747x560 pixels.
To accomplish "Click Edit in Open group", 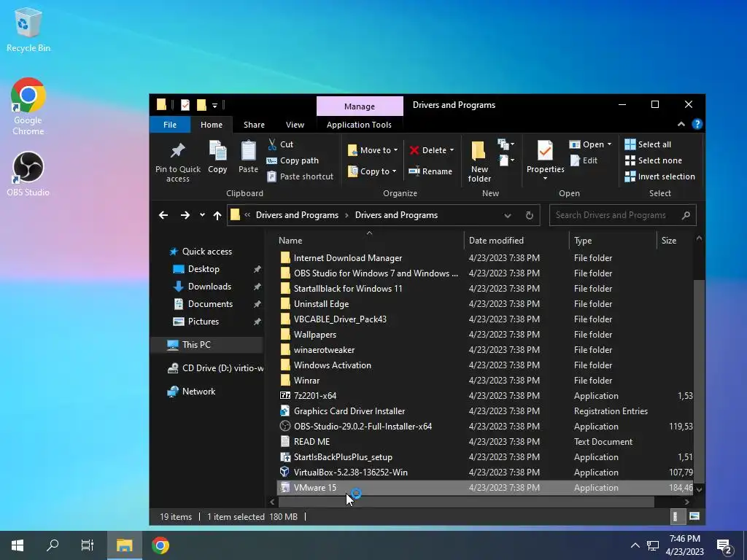I will tap(584, 160).
